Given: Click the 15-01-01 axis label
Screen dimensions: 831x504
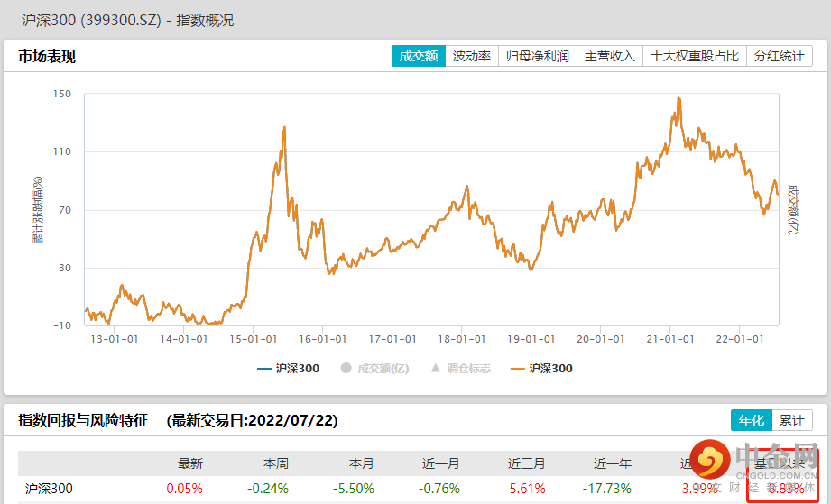Looking at the screenshot, I should point(254,339).
